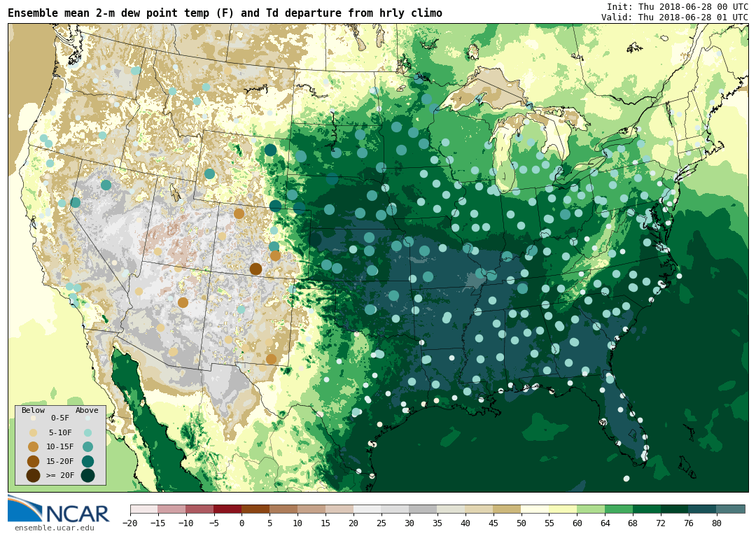The height and width of the screenshot is (536, 756).
Task: Click the -20 colorbar tick label
Action: 130,523
